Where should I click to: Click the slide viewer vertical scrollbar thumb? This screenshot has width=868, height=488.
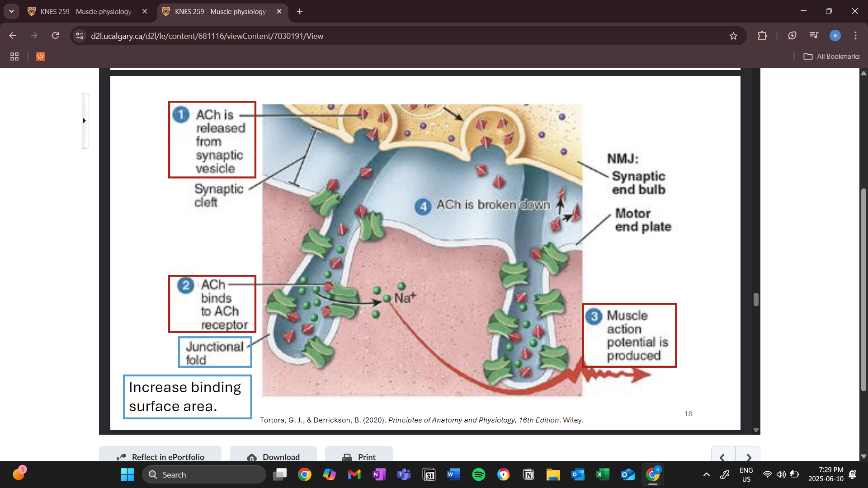[x=755, y=300]
